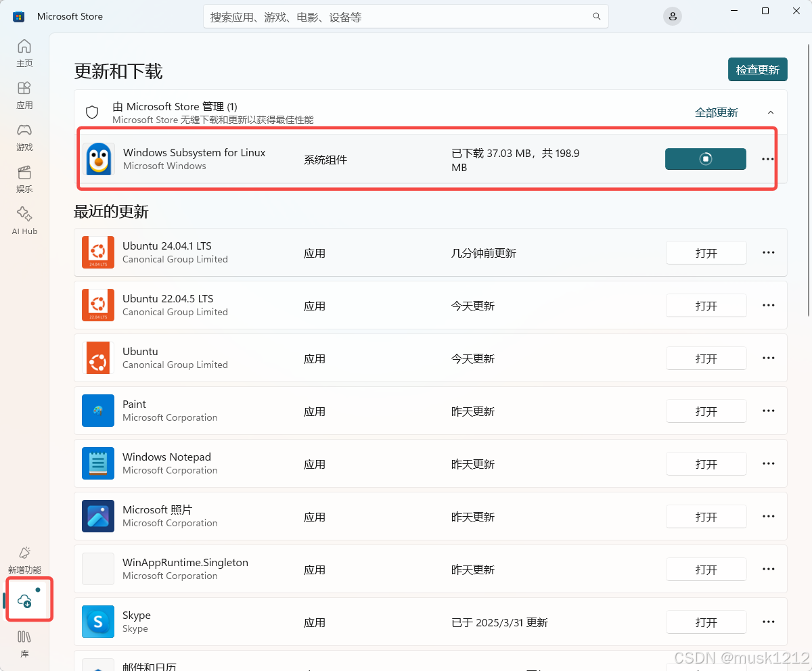Click 几分钟前更新 status text
Screen dimensions: 812x671
(484, 253)
